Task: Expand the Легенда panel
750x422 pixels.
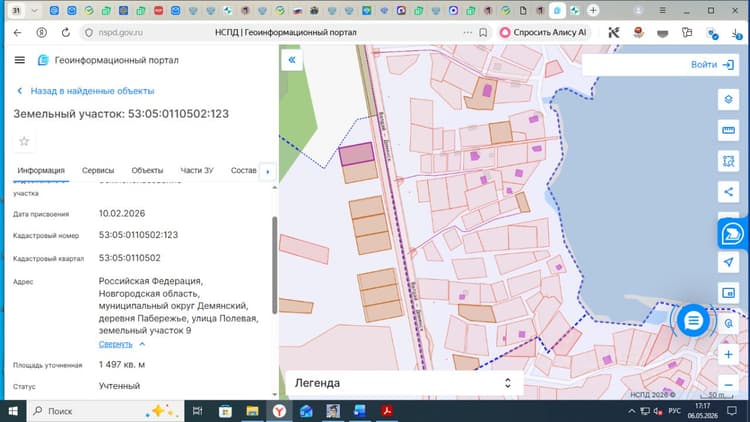Action: click(x=404, y=383)
